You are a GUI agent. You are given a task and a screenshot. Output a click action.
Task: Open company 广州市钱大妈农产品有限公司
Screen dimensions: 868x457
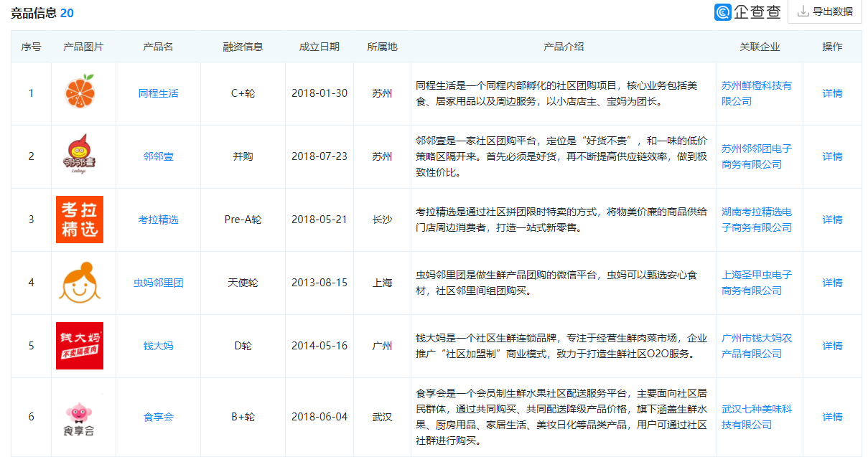coord(757,346)
